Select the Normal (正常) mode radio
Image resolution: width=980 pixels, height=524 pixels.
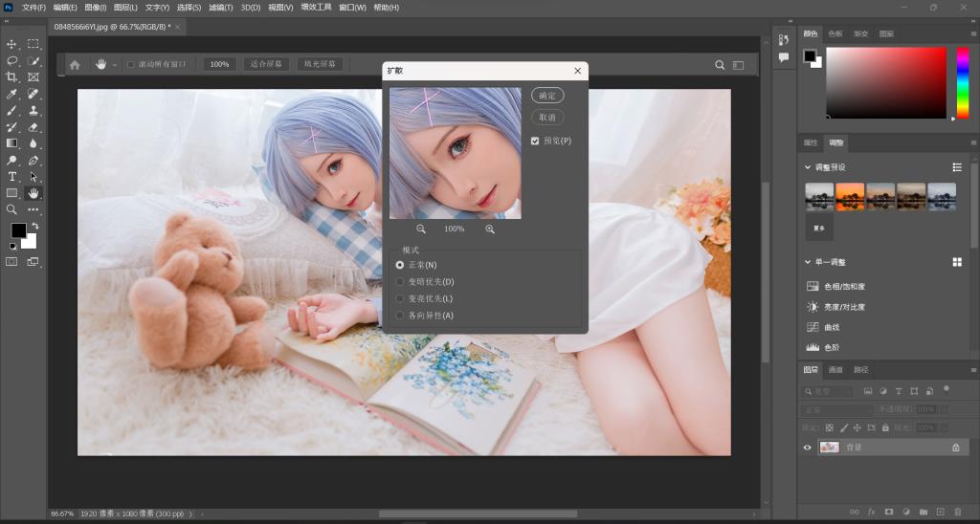click(x=400, y=265)
